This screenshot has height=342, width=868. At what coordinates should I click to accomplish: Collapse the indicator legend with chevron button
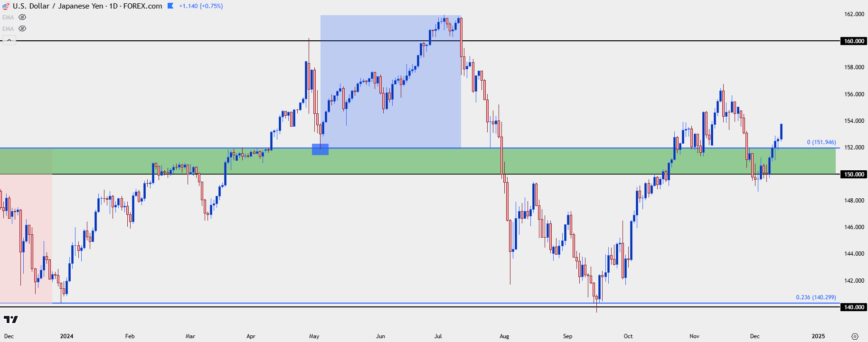coord(9,40)
